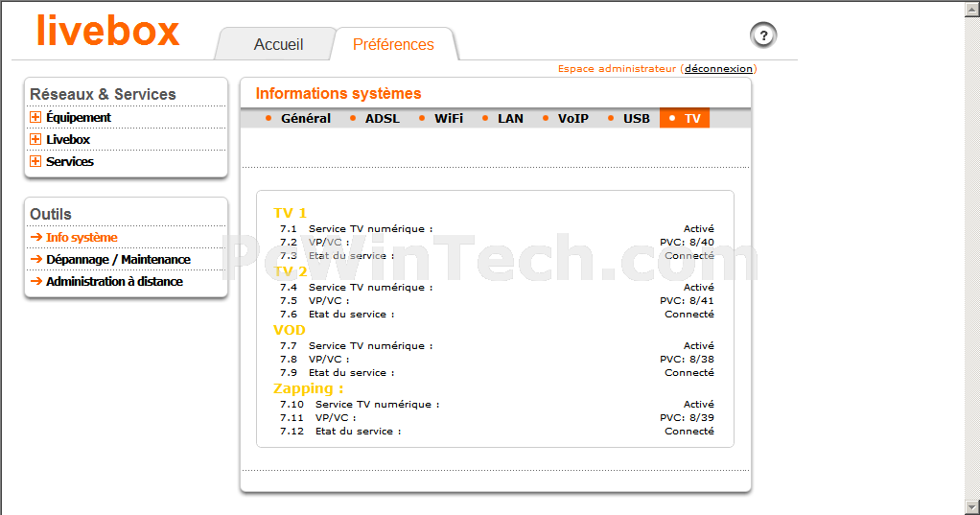This screenshot has width=980, height=515.
Task: Open Dépannage / Maintenance link
Action: pyautogui.click(x=118, y=259)
